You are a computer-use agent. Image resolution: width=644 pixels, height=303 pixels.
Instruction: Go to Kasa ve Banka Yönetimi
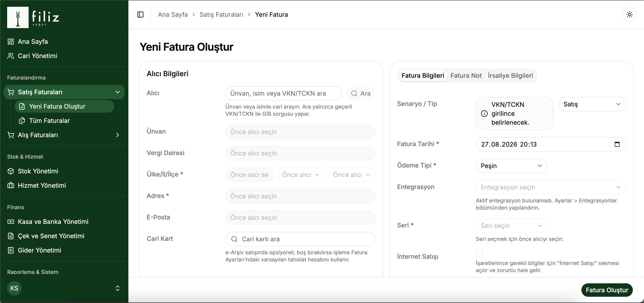(64, 222)
